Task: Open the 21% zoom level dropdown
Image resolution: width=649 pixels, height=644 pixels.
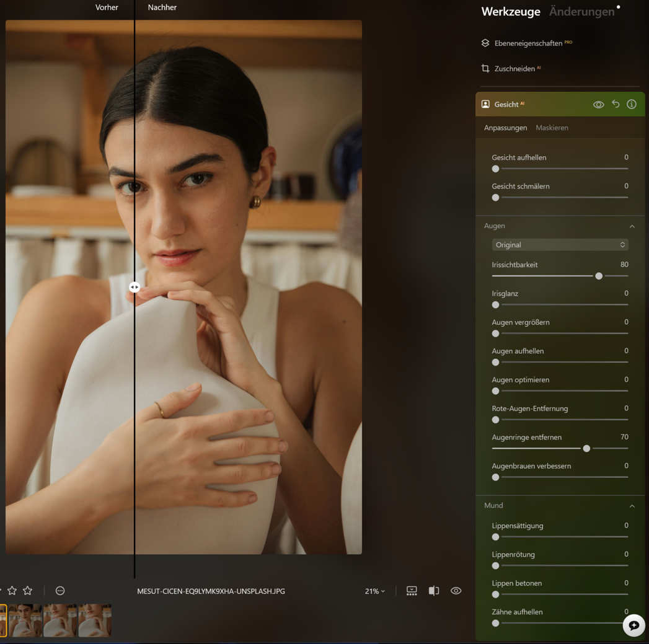Action: click(x=374, y=591)
